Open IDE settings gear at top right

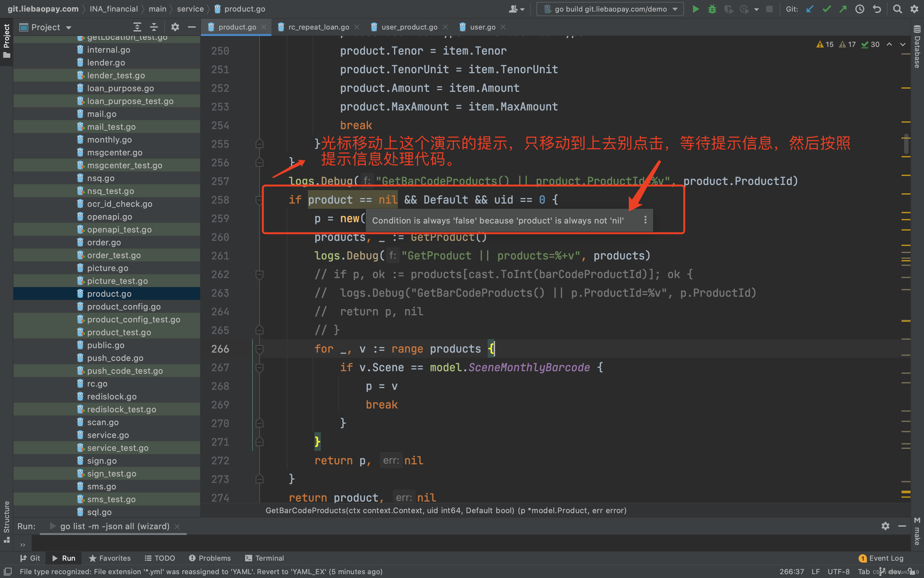coord(914,9)
